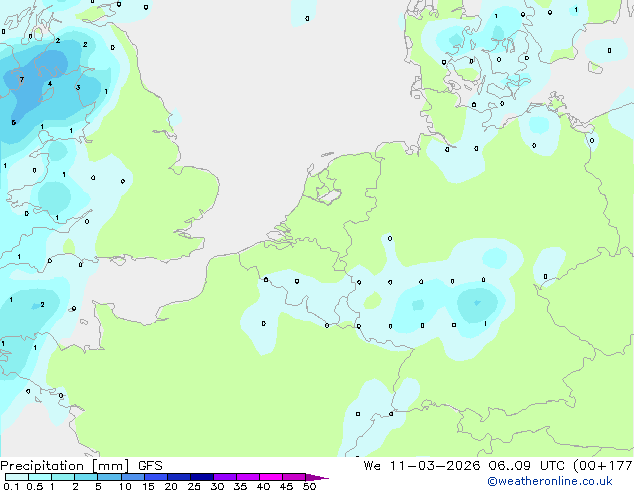Click the over-50 mm arrow tip of legend
634x490 pixels.
click(317, 477)
